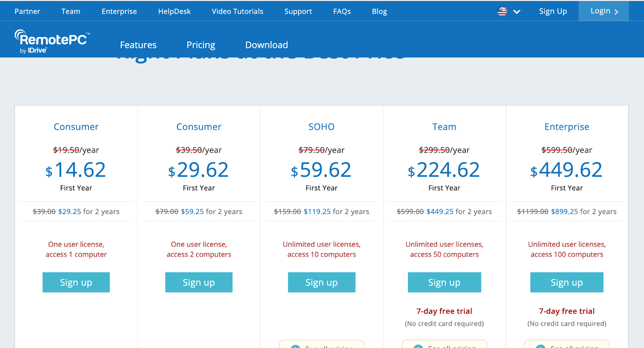Click the Sign Up link in header
This screenshot has width=644, height=348.
point(553,11)
